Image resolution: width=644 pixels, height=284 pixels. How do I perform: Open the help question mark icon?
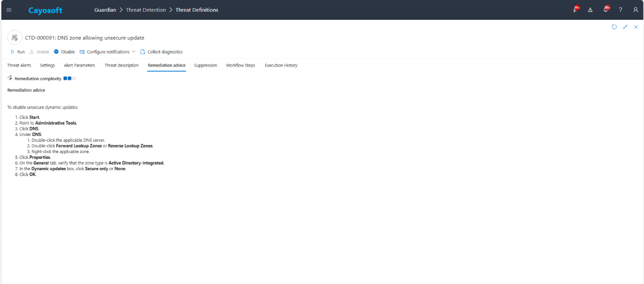tap(621, 10)
